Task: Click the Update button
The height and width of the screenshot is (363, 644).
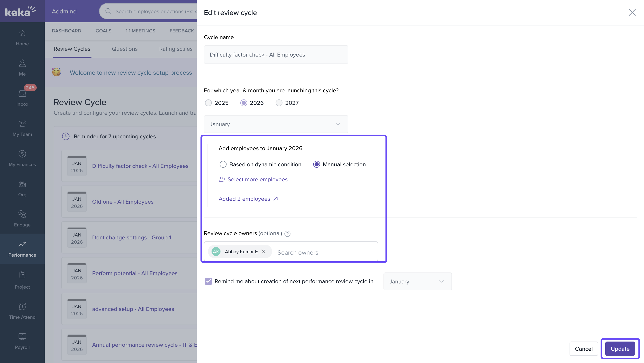Action: tap(620, 349)
